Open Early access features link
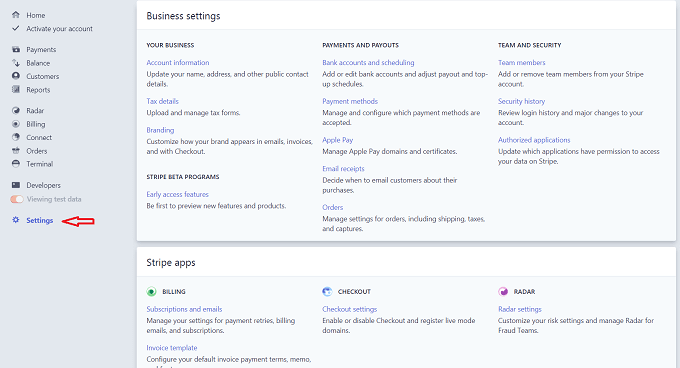The height and width of the screenshot is (368, 680). point(177,194)
